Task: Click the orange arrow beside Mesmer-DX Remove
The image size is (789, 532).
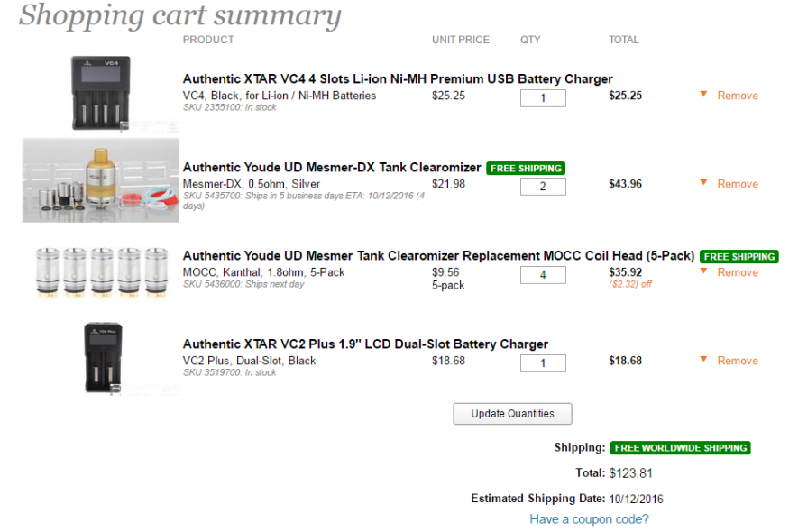Action: click(703, 183)
